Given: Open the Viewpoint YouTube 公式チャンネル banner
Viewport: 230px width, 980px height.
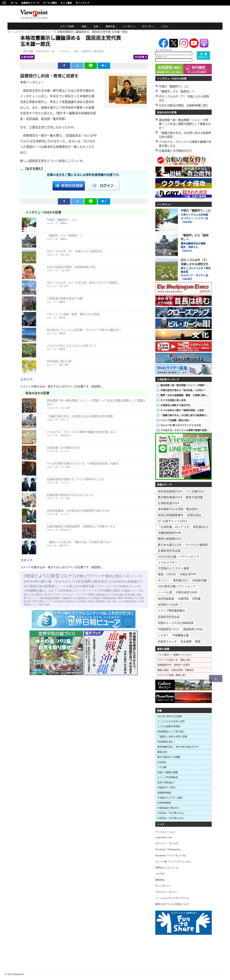Looking at the screenshot, I should pyautogui.click(x=183, y=346).
